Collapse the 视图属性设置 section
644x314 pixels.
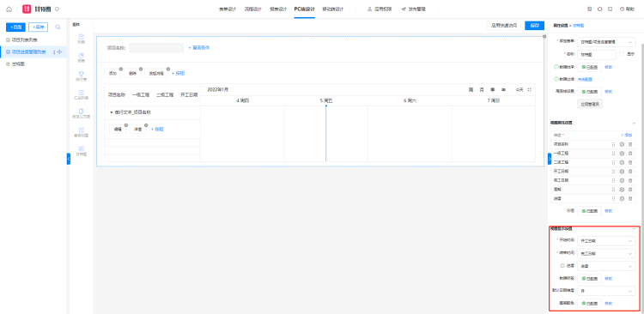(634, 123)
